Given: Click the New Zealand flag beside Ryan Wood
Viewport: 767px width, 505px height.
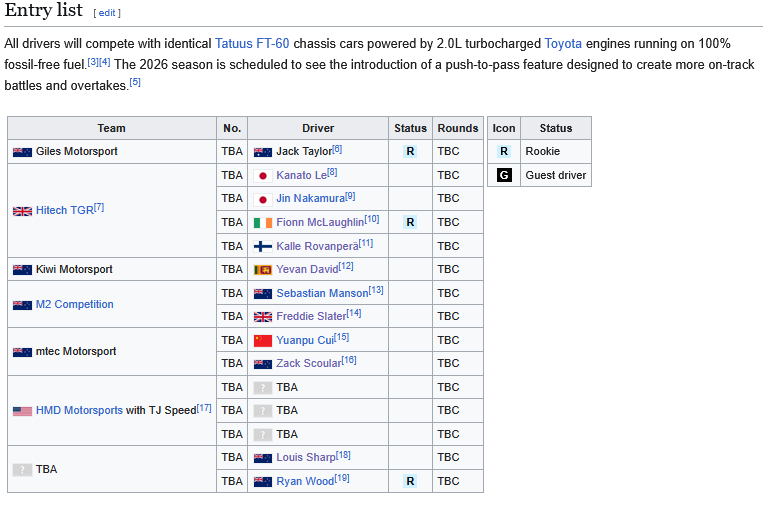Looking at the screenshot, I should (263, 482).
